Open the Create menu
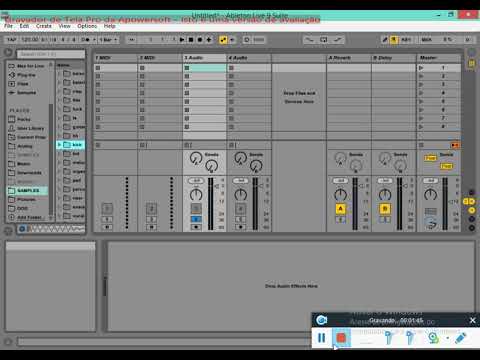Image resolution: width=480 pixels, height=360 pixels. click(44, 26)
